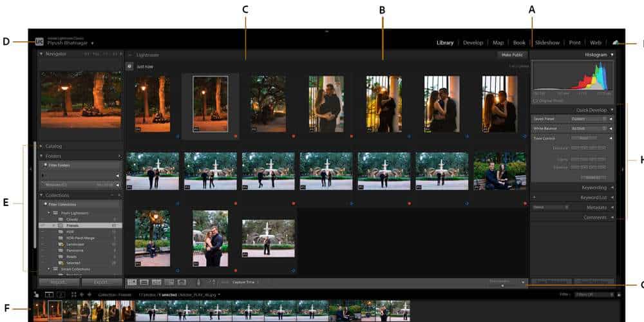Toggle sync for the Friends collection row
The height and width of the screenshot is (322, 644).
[x=42, y=225]
